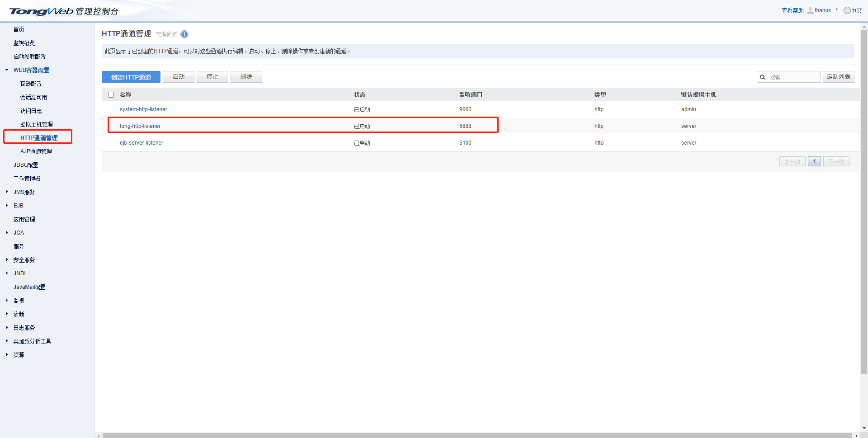Click the TongWeb logo in header
The image size is (868, 438).
tap(41, 11)
